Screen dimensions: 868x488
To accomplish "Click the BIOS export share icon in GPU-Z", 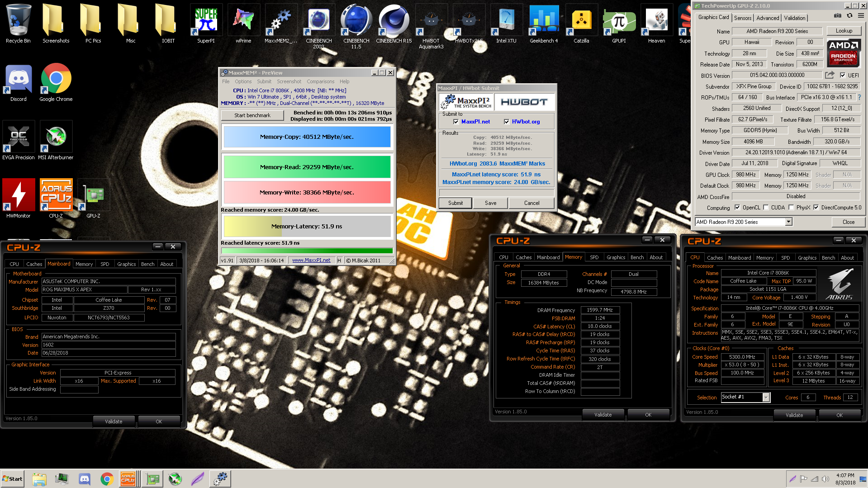I will [830, 75].
